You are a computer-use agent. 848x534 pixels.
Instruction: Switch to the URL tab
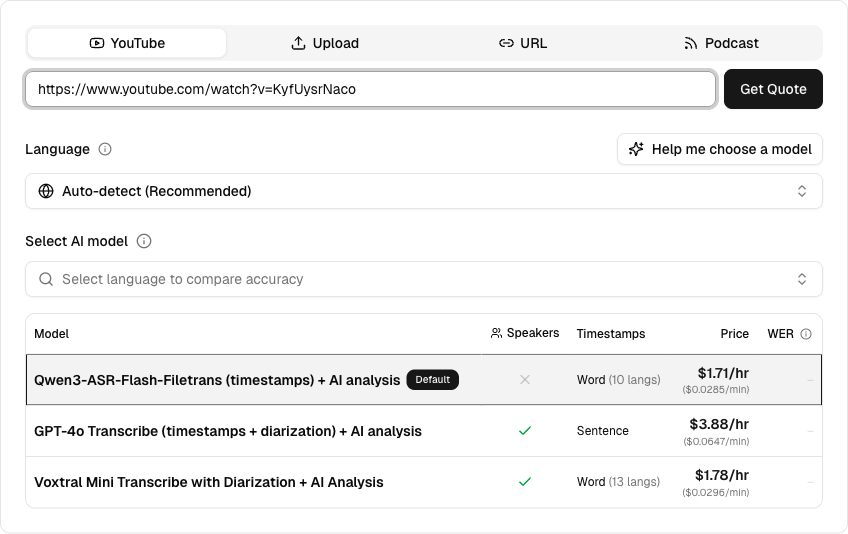(x=523, y=43)
